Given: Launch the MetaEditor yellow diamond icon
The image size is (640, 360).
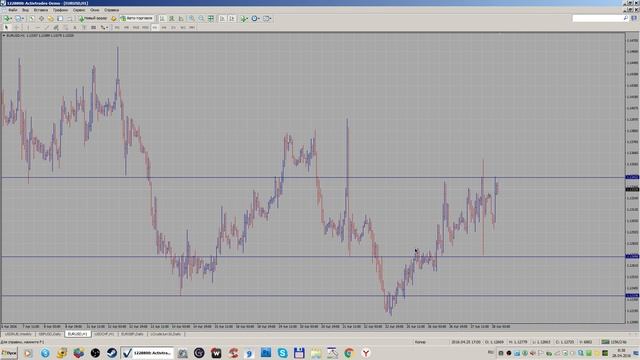Looking at the screenshot, I should click(113, 18).
